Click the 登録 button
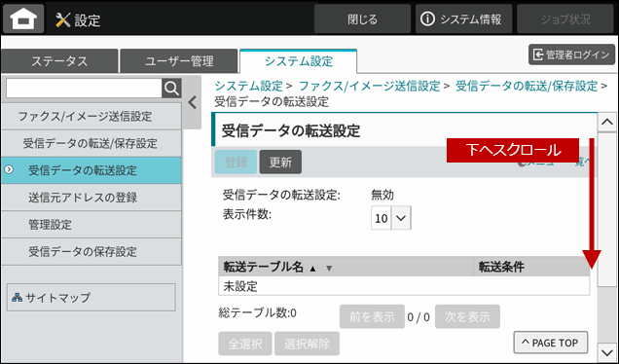The width and height of the screenshot is (619, 364). [x=237, y=162]
